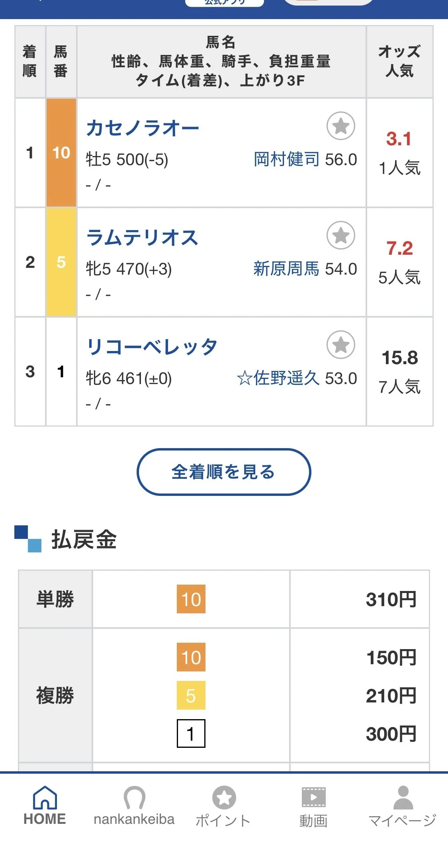This screenshot has width=448, height=868.
Task: Open マイページ profile icon
Action: pyautogui.click(x=403, y=798)
